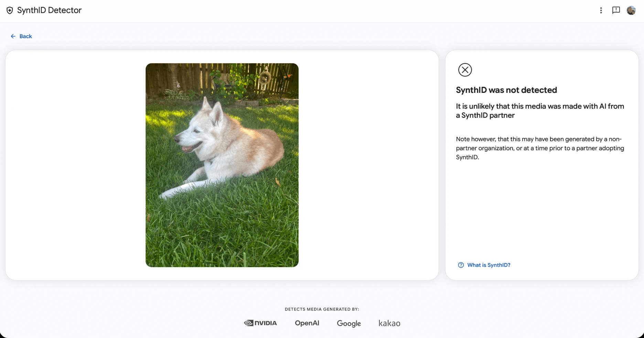Viewport: 644px width, 338px height.
Task: Click the kakao partner logo
Action: tap(389, 323)
